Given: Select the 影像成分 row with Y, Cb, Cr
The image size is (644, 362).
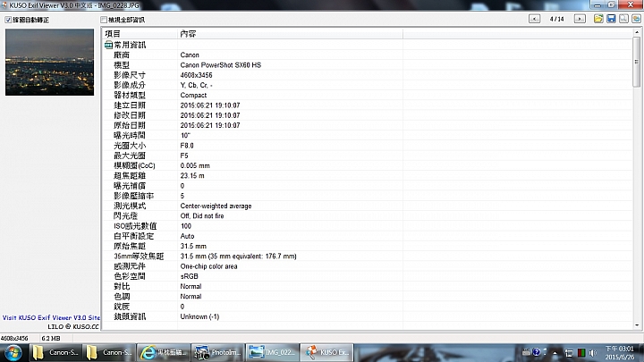Looking at the screenshot, I should [x=368, y=85].
